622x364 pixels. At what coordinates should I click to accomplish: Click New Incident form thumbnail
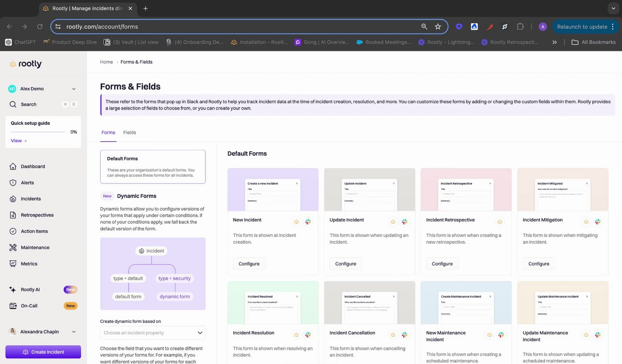273,190
